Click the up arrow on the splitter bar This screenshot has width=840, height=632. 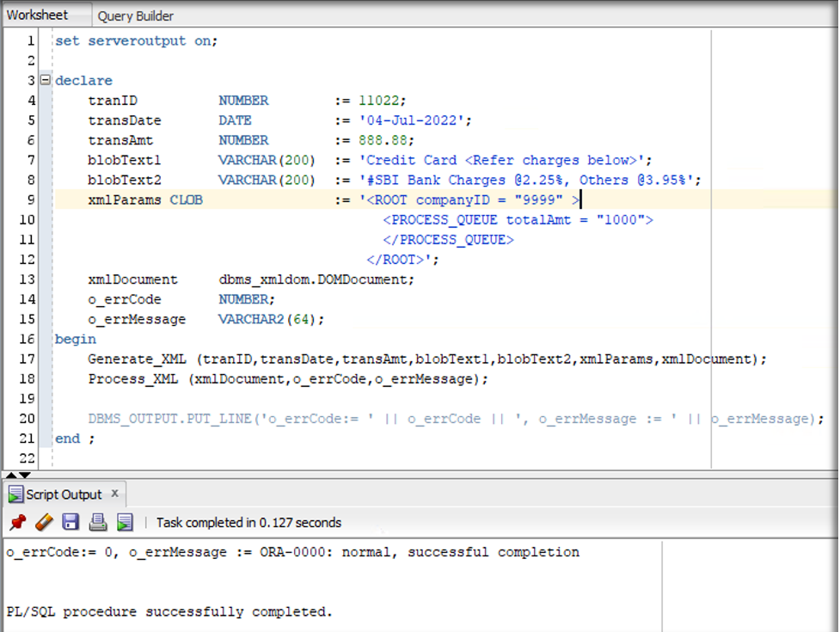coord(11,475)
